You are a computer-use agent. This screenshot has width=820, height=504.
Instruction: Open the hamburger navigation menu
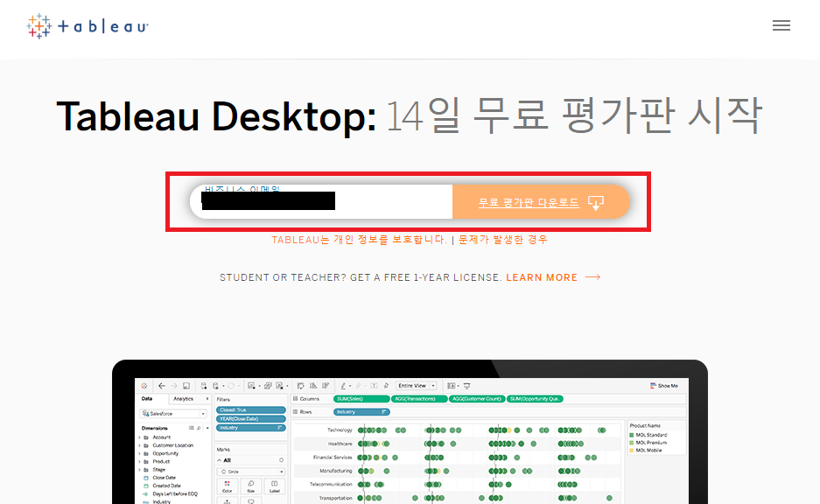[x=781, y=25]
